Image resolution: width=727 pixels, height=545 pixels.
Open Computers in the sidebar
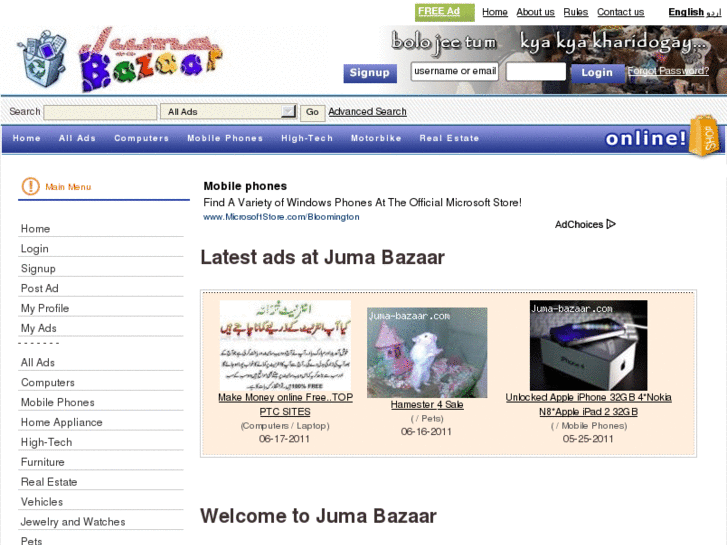point(48,383)
